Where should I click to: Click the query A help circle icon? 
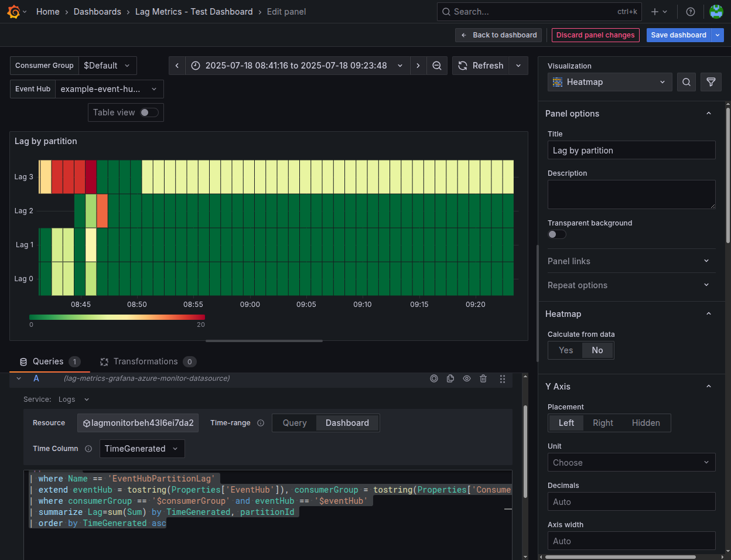coord(434,378)
